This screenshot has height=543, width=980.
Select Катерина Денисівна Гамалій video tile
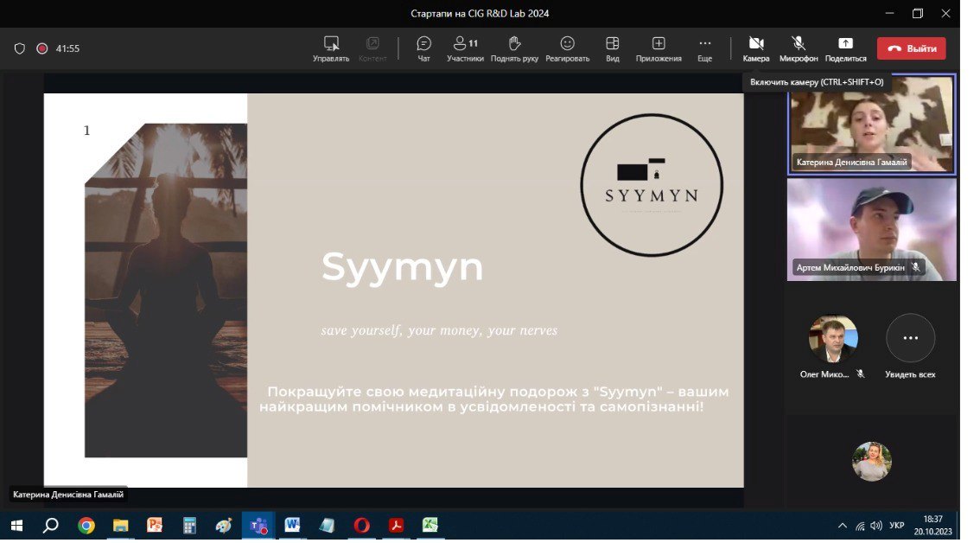click(871, 125)
